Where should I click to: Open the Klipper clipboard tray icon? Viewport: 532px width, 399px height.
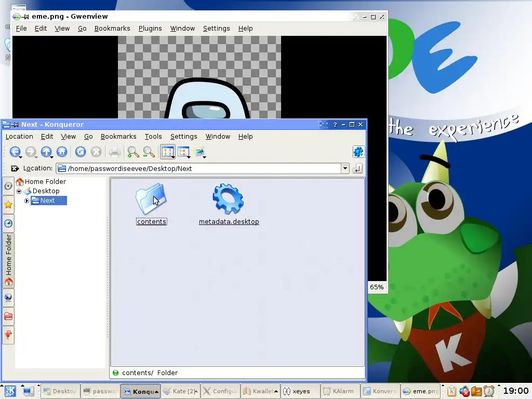click(x=451, y=391)
